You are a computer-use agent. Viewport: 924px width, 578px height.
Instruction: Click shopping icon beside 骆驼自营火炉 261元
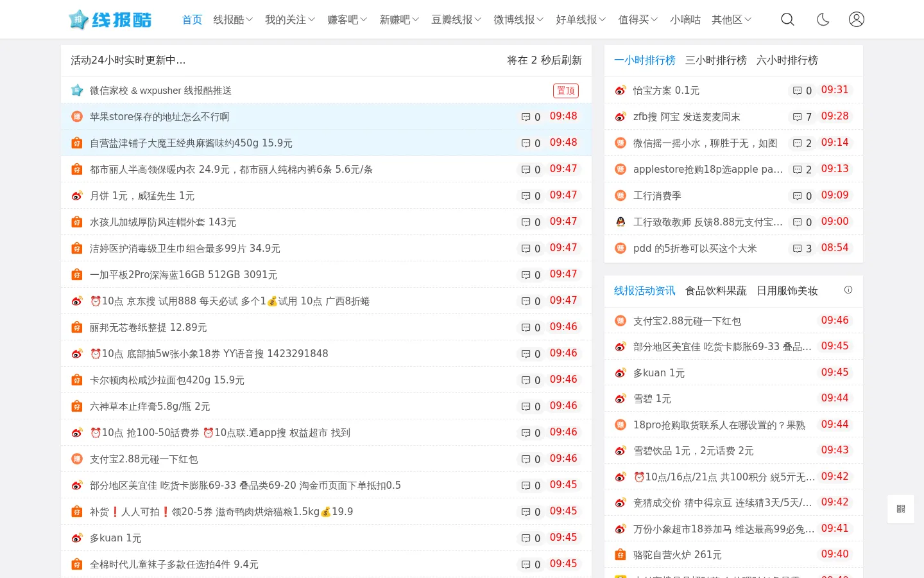[620, 554]
